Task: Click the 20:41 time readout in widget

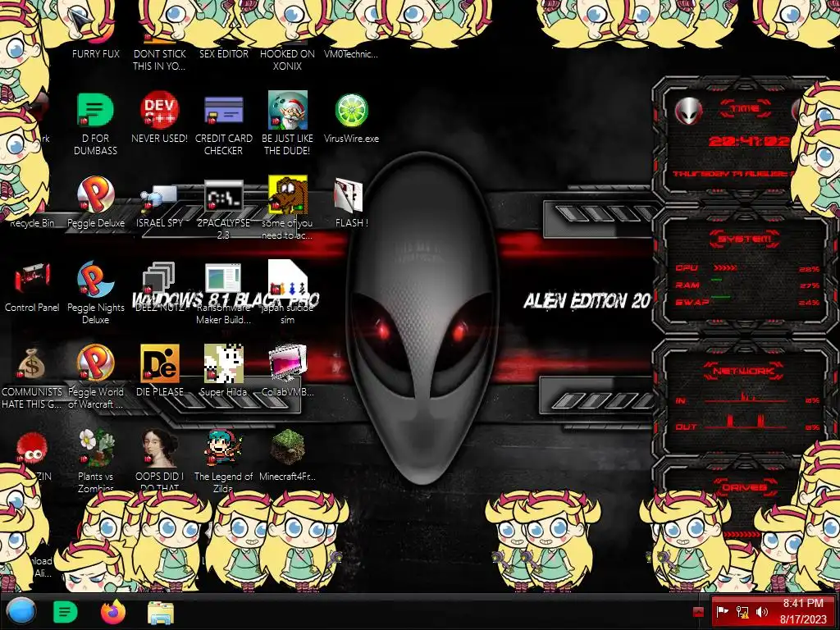Action: (x=749, y=141)
